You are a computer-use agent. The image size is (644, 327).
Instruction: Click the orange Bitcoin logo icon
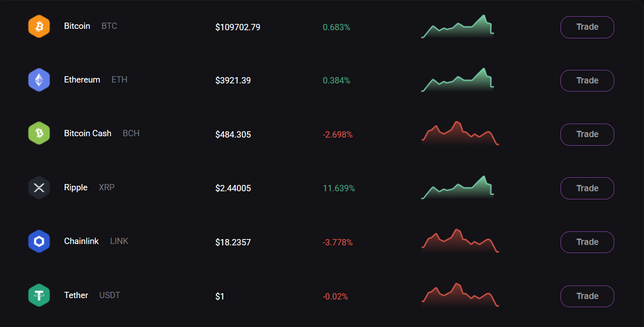point(39,27)
